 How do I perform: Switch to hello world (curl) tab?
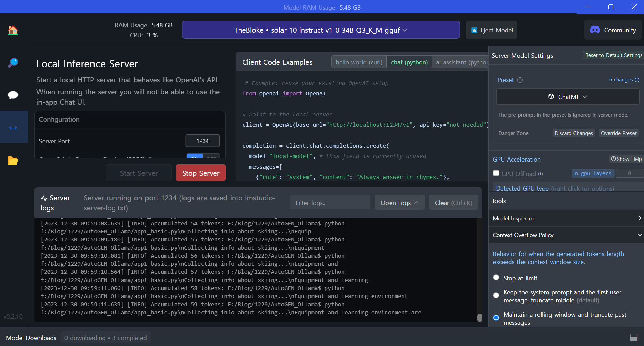[x=359, y=62]
